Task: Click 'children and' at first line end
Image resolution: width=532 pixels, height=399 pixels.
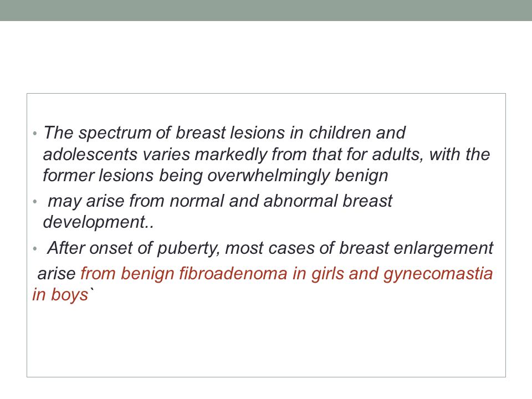Action: (357, 132)
